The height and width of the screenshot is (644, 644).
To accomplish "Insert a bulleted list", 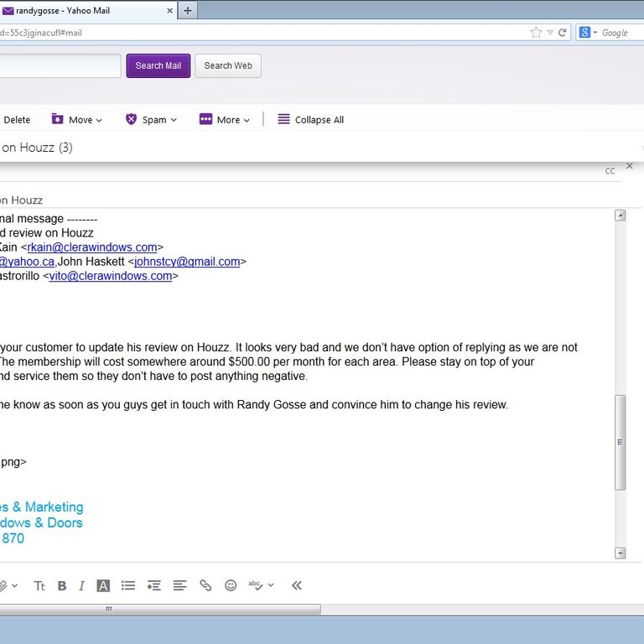I will [127, 586].
